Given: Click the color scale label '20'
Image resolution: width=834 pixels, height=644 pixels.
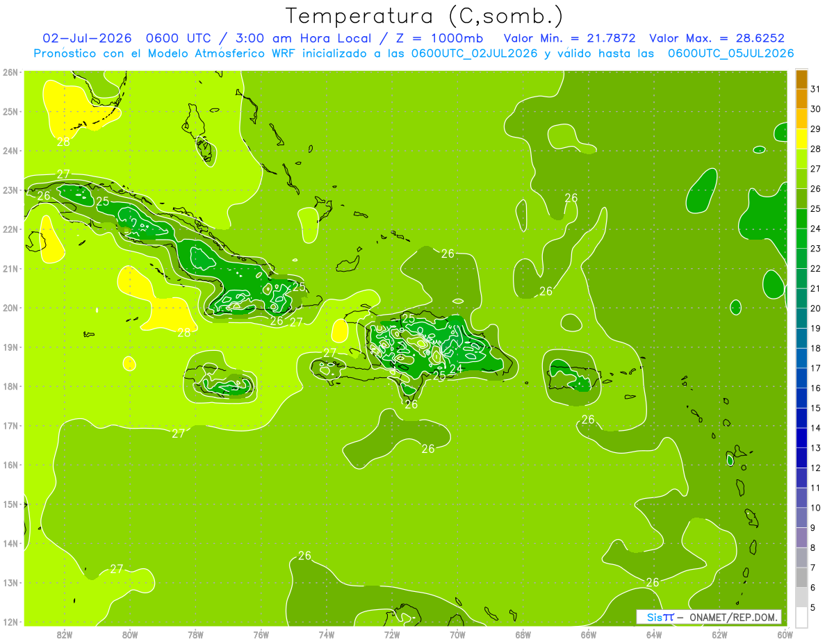Looking at the screenshot, I should pyautogui.click(x=816, y=308).
